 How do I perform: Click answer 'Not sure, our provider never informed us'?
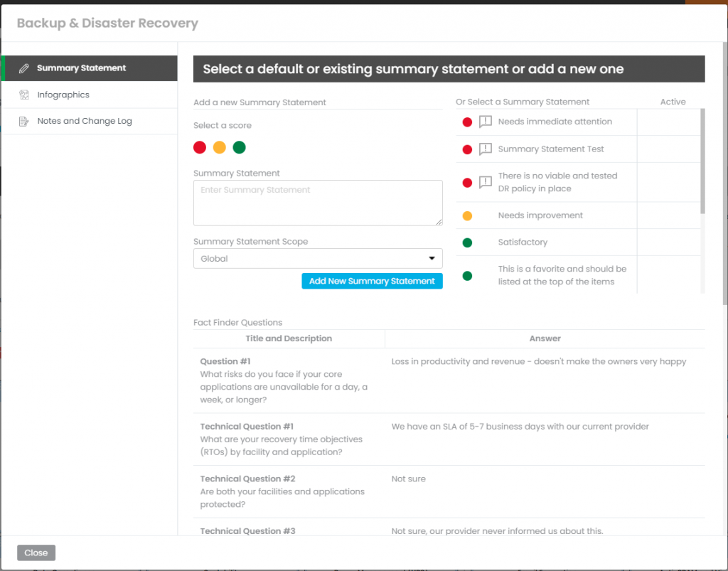pos(497,530)
